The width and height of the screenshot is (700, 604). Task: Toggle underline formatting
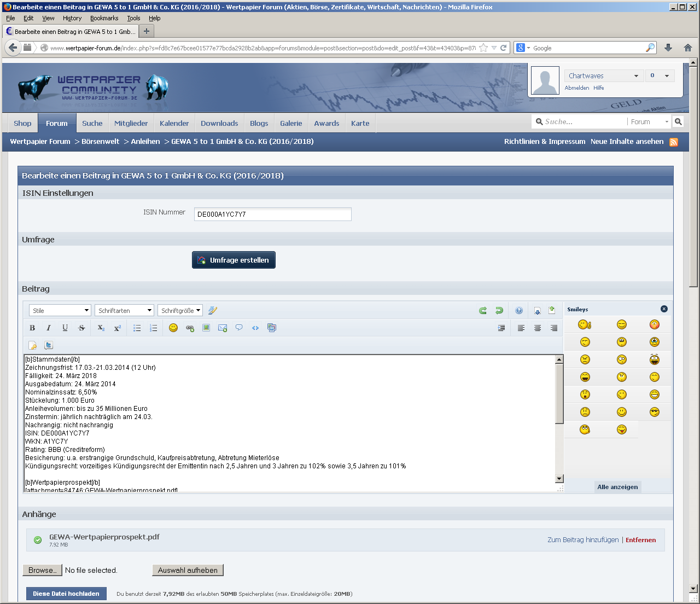[65, 328]
